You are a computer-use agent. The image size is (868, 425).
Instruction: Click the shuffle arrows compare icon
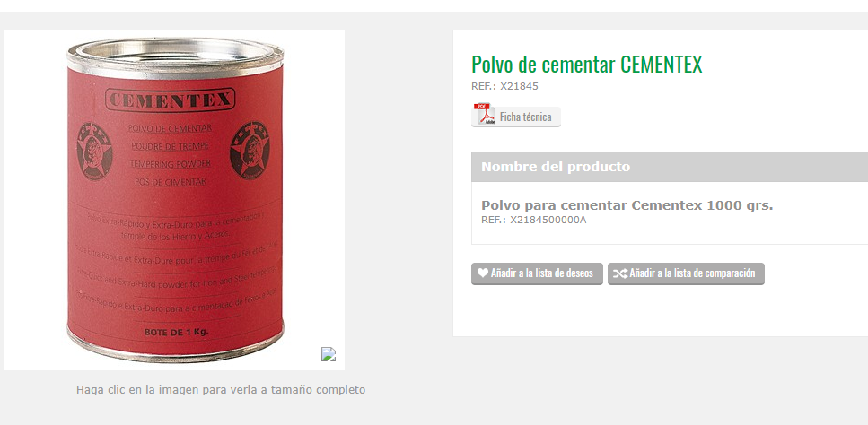click(x=620, y=273)
